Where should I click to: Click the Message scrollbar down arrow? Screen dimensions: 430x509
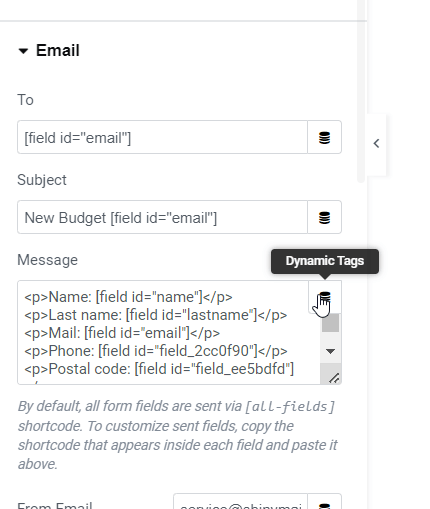(x=330, y=351)
